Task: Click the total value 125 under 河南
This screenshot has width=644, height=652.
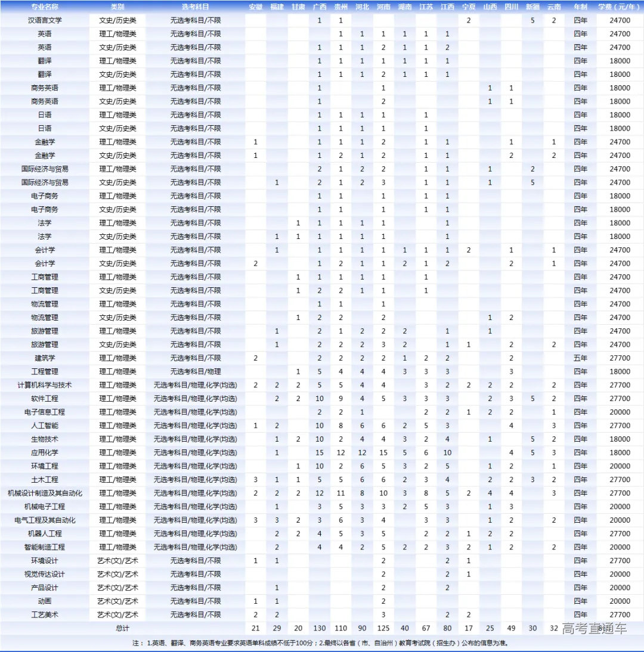Action: [383, 628]
